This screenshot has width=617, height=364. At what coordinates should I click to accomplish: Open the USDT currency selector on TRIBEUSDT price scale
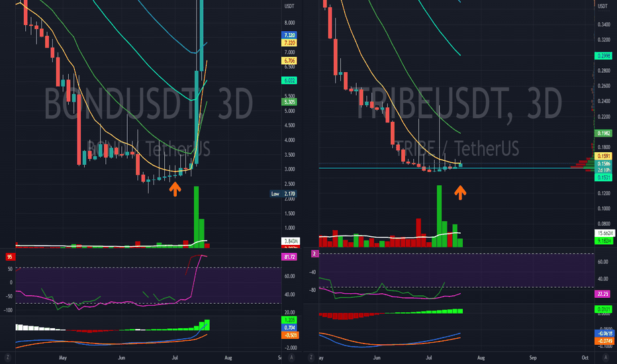pyautogui.click(x=602, y=7)
